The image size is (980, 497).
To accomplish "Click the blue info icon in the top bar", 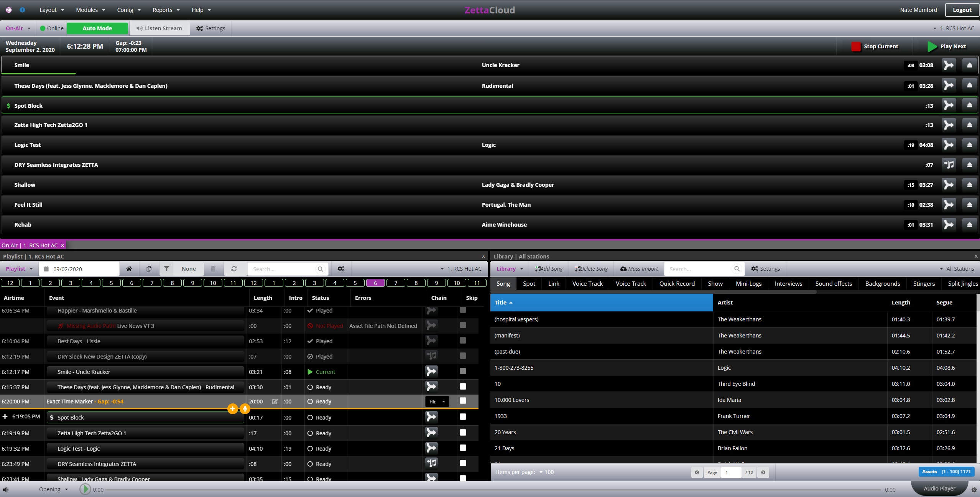I will 22,10.
